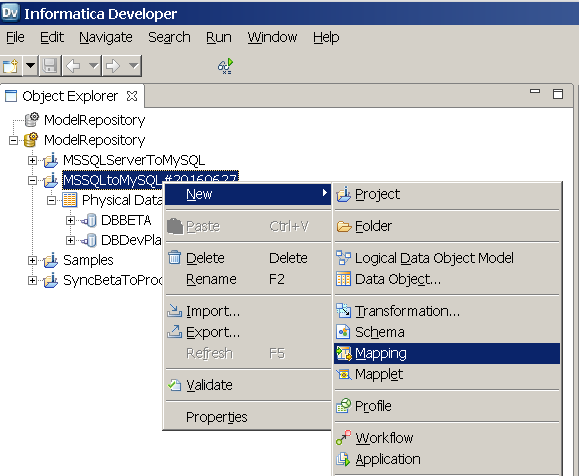583x476 pixels.
Task: Click the Physical Data Objects table icon
Action: [x=70, y=200]
